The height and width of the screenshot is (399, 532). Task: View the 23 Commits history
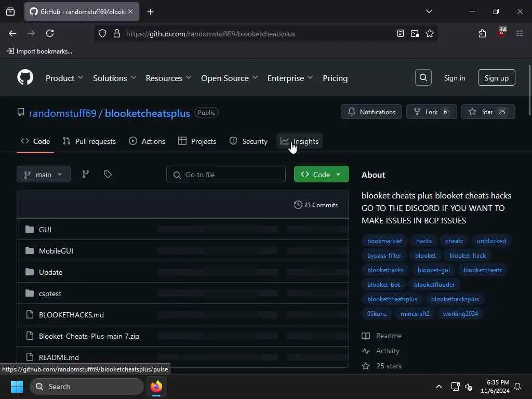316,205
